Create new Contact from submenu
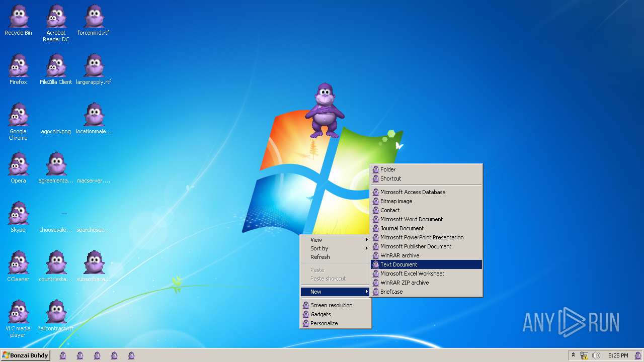The height and width of the screenshot is (362, 644). point(426,210)
